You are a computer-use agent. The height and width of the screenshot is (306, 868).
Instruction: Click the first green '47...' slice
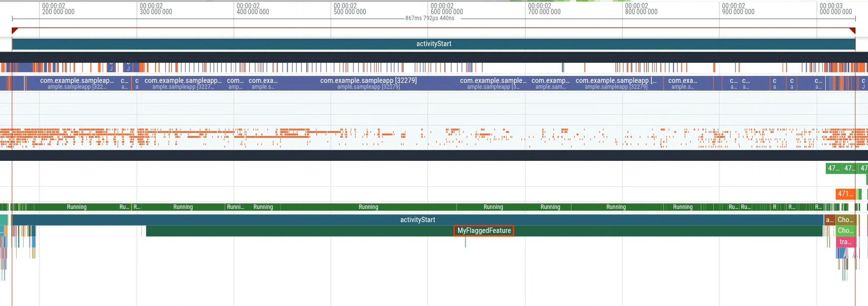pos(834,168)
